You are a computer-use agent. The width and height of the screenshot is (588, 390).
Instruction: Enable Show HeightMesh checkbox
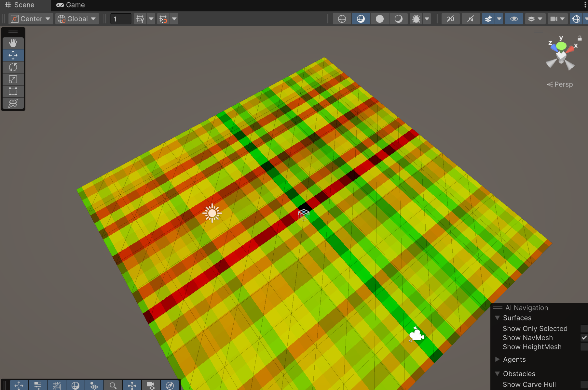[x=584, y=347]
